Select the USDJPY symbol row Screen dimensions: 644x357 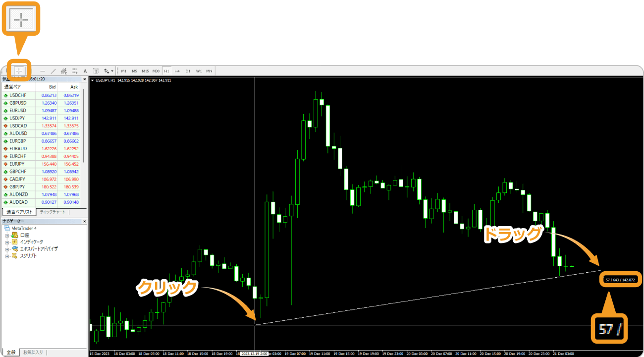tap(41, 118)
